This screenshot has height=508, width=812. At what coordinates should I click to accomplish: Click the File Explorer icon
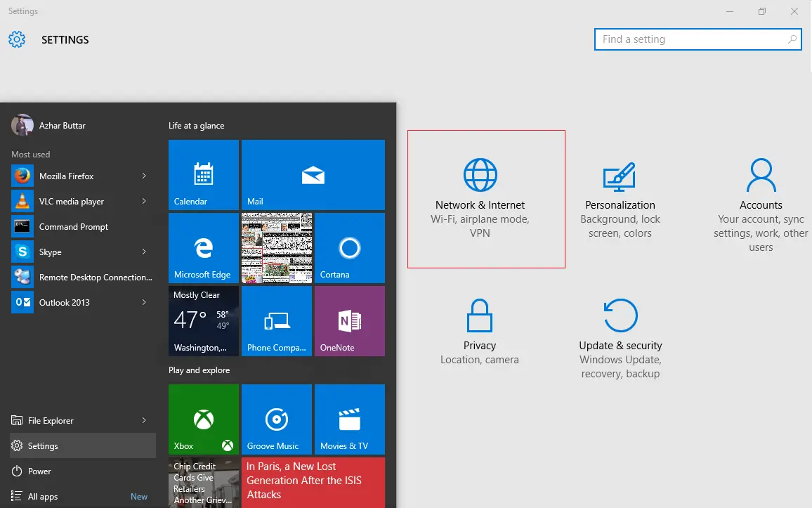[17, 420]
